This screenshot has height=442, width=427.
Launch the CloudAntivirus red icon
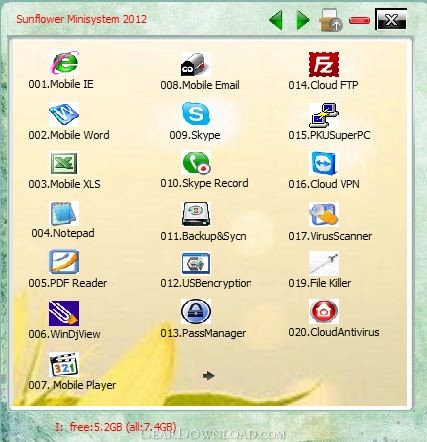(324, 311)
